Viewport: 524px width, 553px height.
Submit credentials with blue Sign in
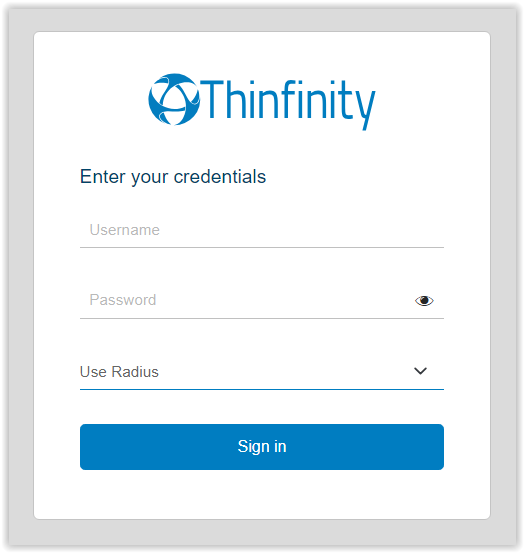tap(262, 447)
